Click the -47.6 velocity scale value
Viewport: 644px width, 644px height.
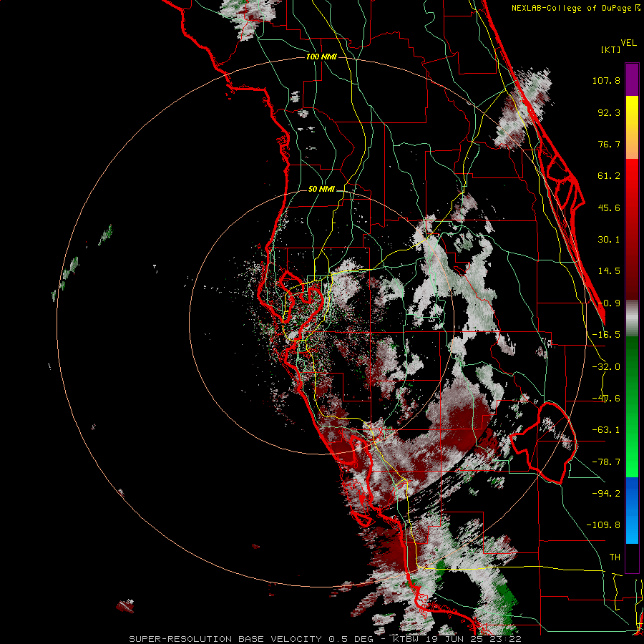point(606,399)
